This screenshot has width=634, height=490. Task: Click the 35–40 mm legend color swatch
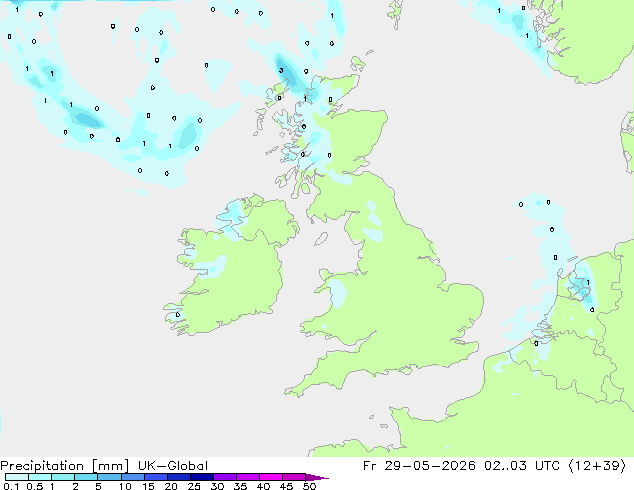click(248, 477)
